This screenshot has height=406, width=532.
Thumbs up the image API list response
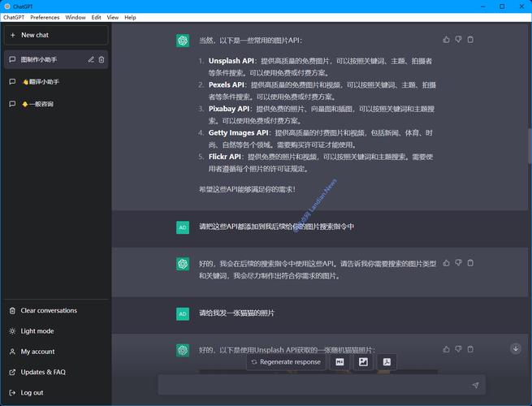tap(446, 39)
